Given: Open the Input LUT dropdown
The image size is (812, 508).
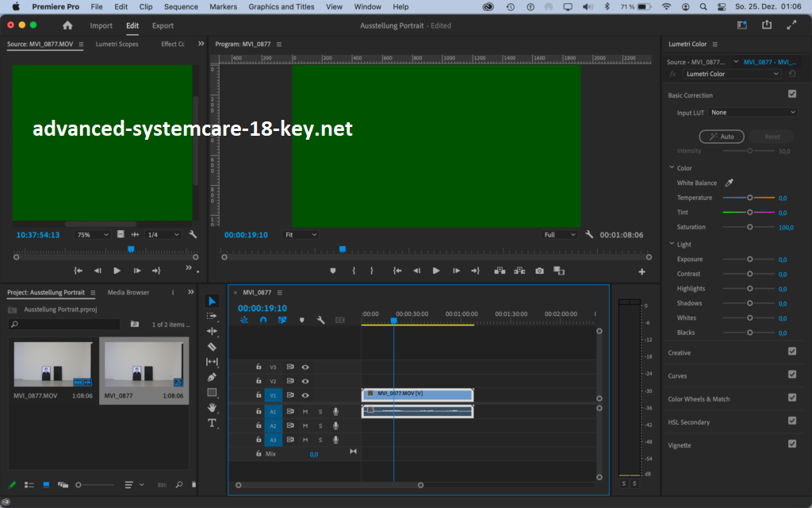Looking at the screenshot, I should (x=753, y=113).
